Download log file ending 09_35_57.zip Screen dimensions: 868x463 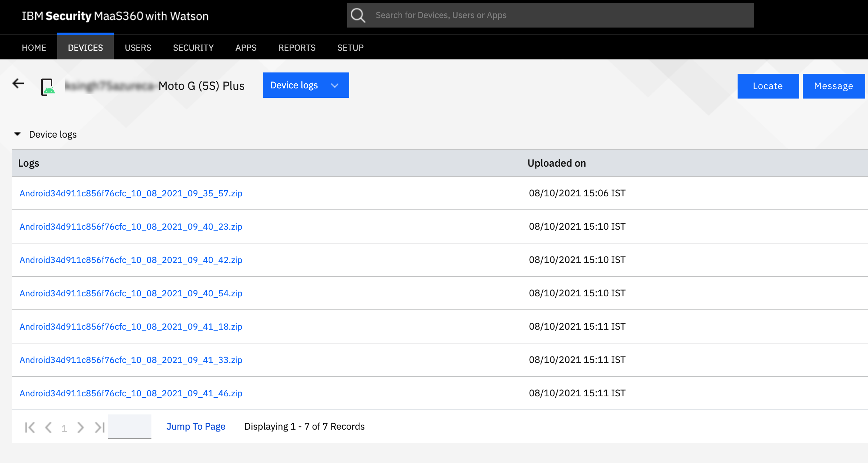click(x=131, y=193)
